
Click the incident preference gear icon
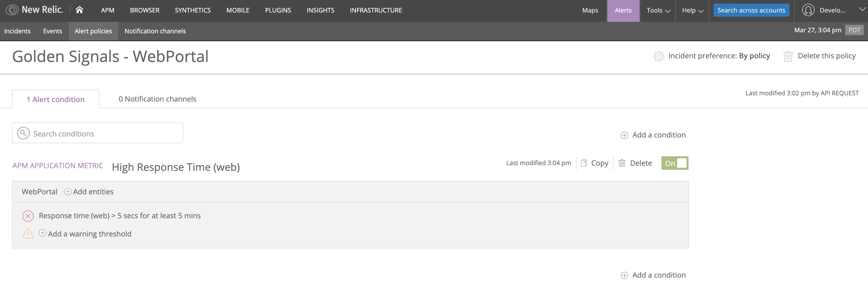pos(659,56)
